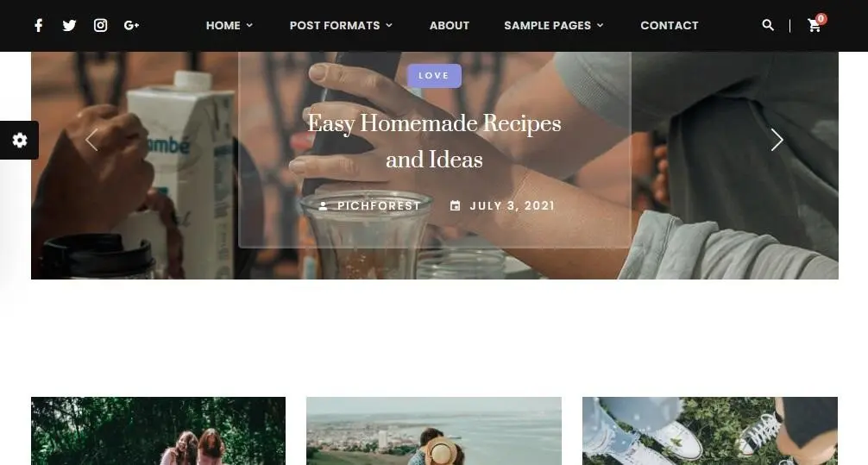Open the thumbnail of two girls in forest
868x465 pixels.
158,430
